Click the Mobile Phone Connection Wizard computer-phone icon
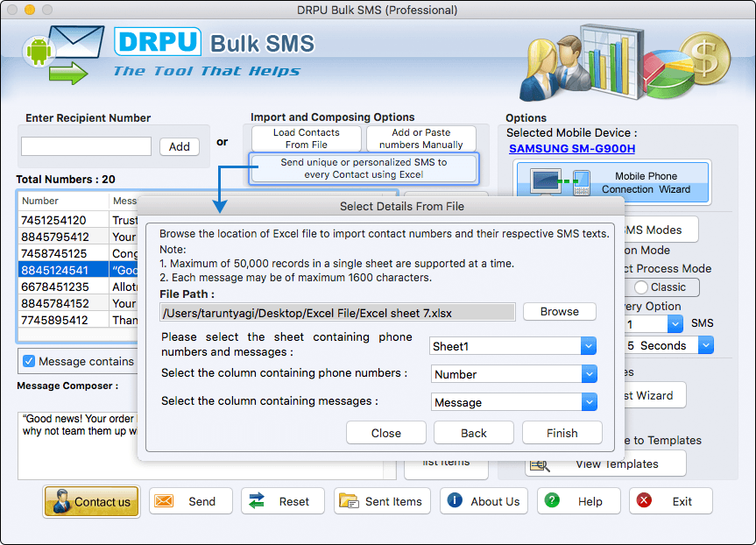Viewport: 756px width, 545px height. click(x=560, y=182)
